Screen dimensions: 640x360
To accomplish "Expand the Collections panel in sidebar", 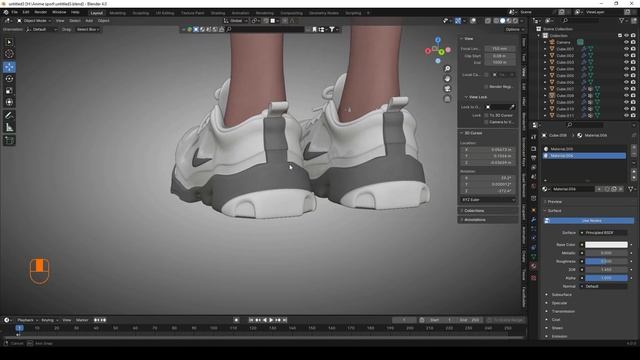I will pos(474,211).
